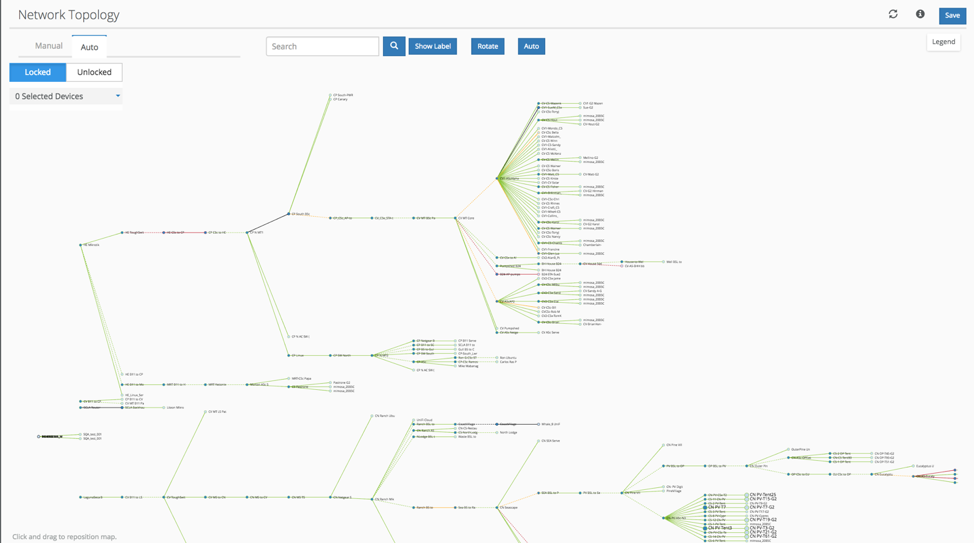The image size is (974, 543).
Task: Click the magnifying glass search button
Action: click(394, 46)
